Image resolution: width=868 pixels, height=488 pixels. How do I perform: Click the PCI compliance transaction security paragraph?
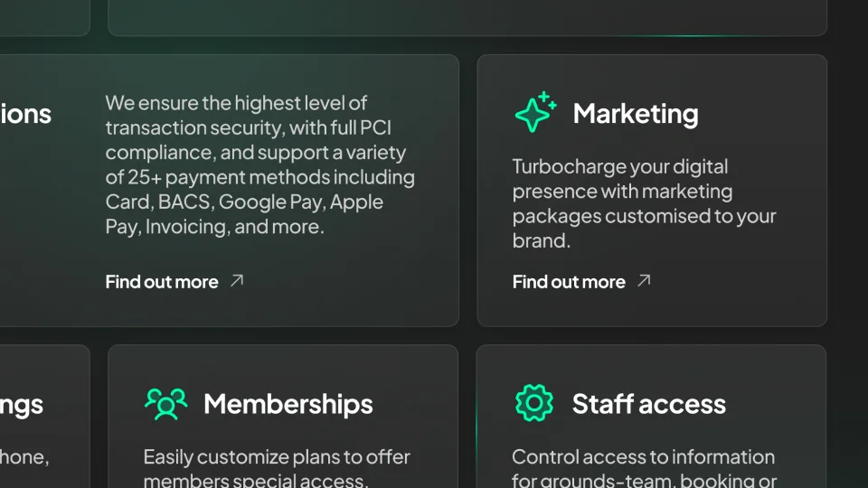[259, 164]
